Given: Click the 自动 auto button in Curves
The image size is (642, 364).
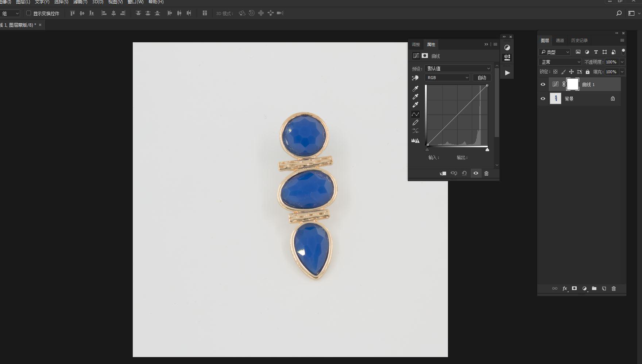Looking at the screenshot, I should (482, 78).
